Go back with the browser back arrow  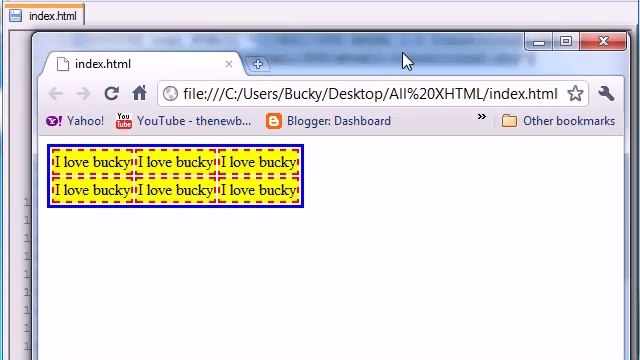[x=56, y=94]
